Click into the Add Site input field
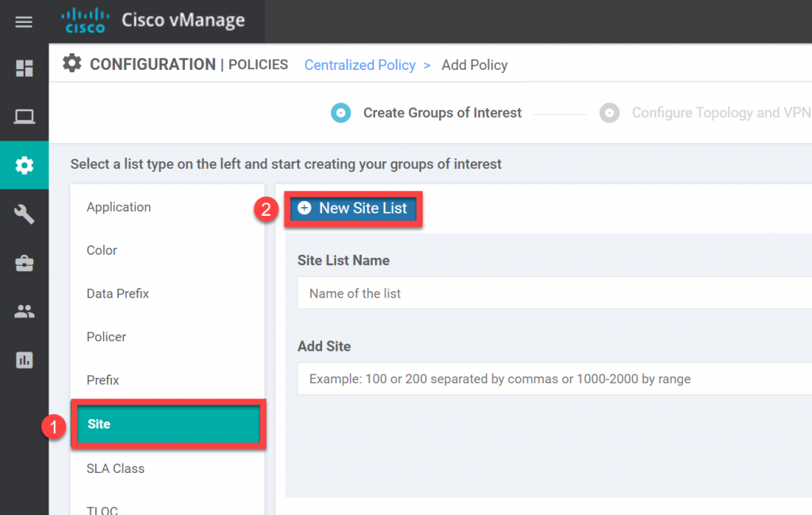Image resolution: width=812 pixels, height=515 pixels. [x=554, y=379]
